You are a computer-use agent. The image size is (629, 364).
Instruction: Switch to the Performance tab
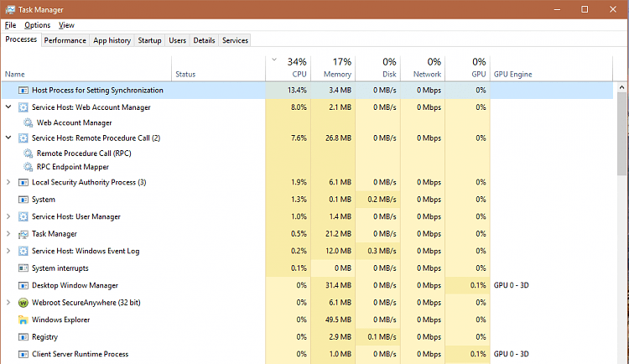(65, 40)
